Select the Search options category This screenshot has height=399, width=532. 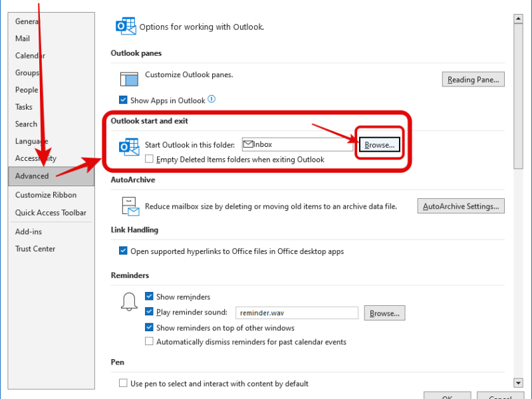pyautogui.click(x=51, y=124)
